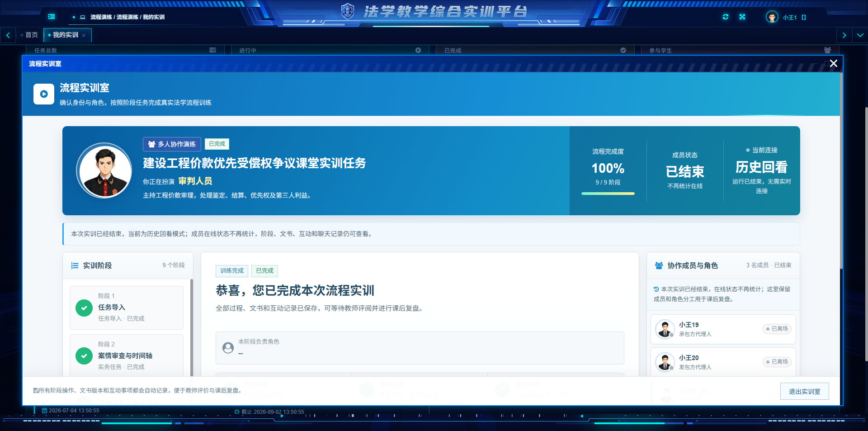This screenshot has width=868, height=431.
Task: Click the 任务总数 card list icon
Action: pyautogui.click(x=213, y=50)
